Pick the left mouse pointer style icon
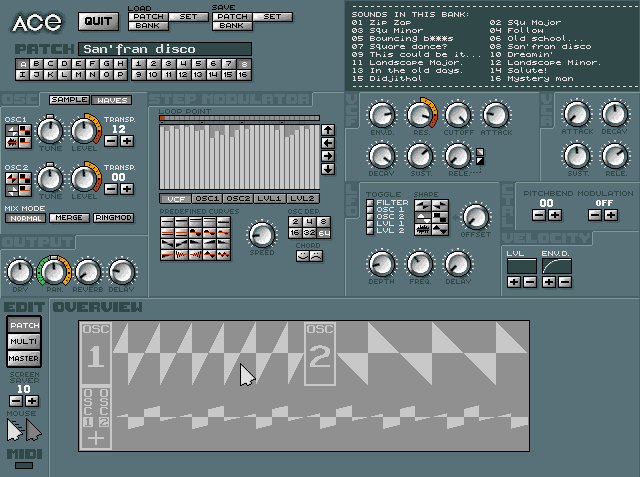Image resolution: width=640 pixels, height=477 pixels. [x=14, y=430]
